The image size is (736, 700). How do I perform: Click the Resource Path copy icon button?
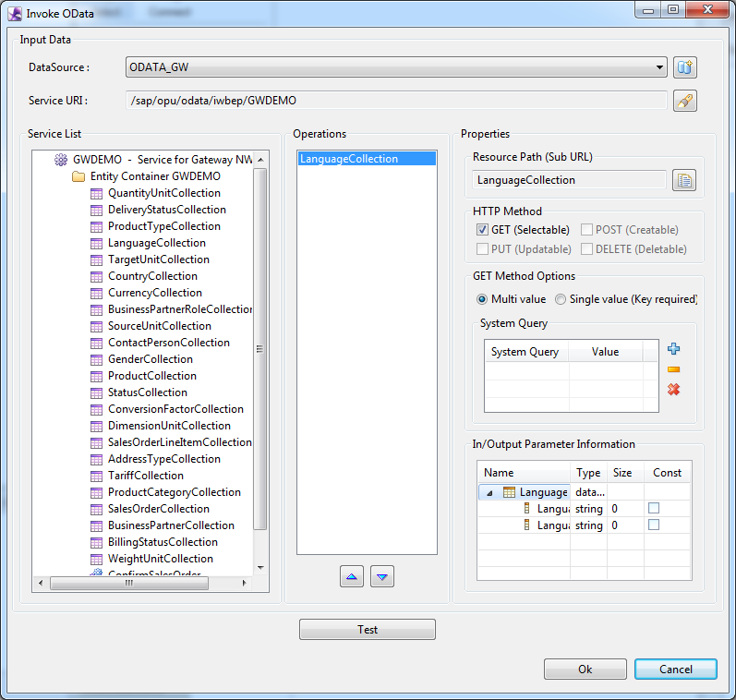(x=683, y=180)
